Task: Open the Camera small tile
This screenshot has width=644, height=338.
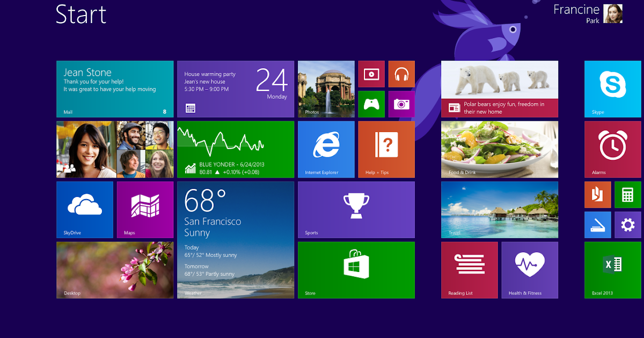Action: (401, 104)
